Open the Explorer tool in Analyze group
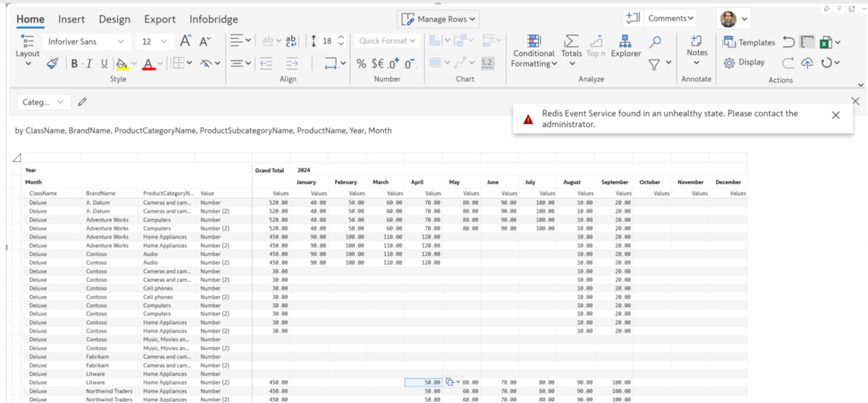The image size is (868, 403). tap(625, 46)
